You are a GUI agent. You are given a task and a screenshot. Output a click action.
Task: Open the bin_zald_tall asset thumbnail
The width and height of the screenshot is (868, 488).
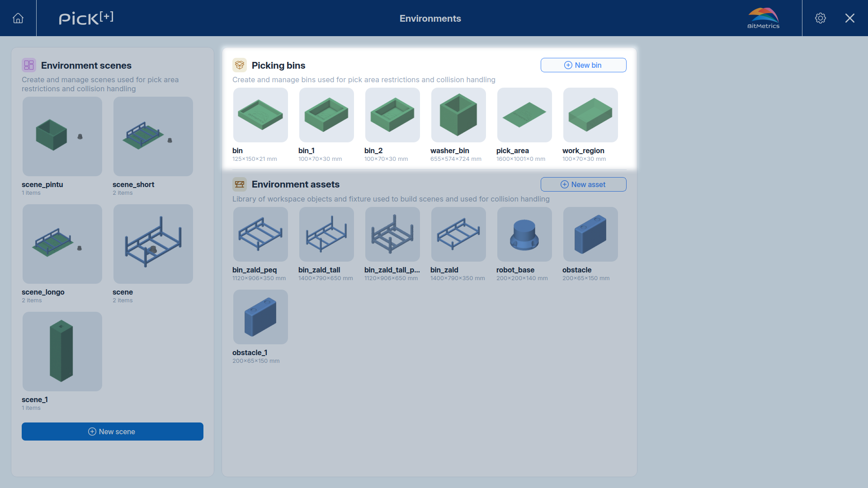tap(326, 235)
